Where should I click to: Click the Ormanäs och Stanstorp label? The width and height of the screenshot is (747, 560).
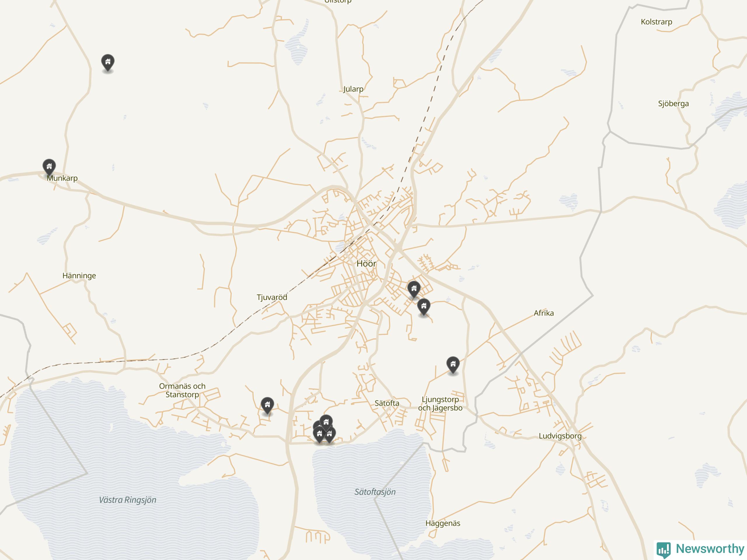coord(182,390)
